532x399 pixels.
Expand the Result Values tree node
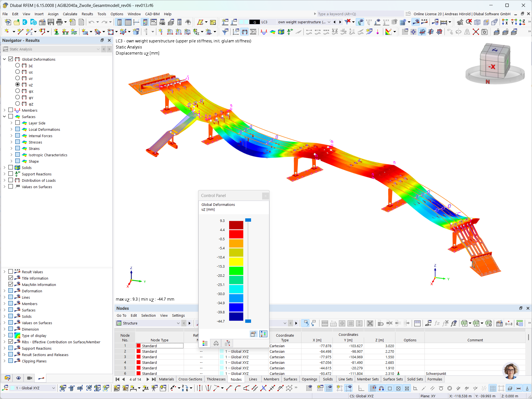[4, 272]
